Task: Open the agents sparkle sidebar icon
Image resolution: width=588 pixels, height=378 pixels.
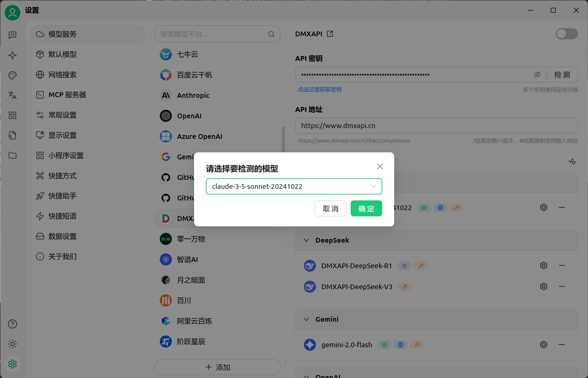Action: coord(13,55)
